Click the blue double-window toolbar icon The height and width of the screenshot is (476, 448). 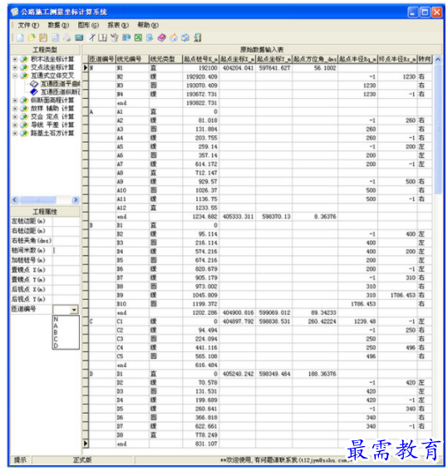pyautogui.click(x=126, y=37)
